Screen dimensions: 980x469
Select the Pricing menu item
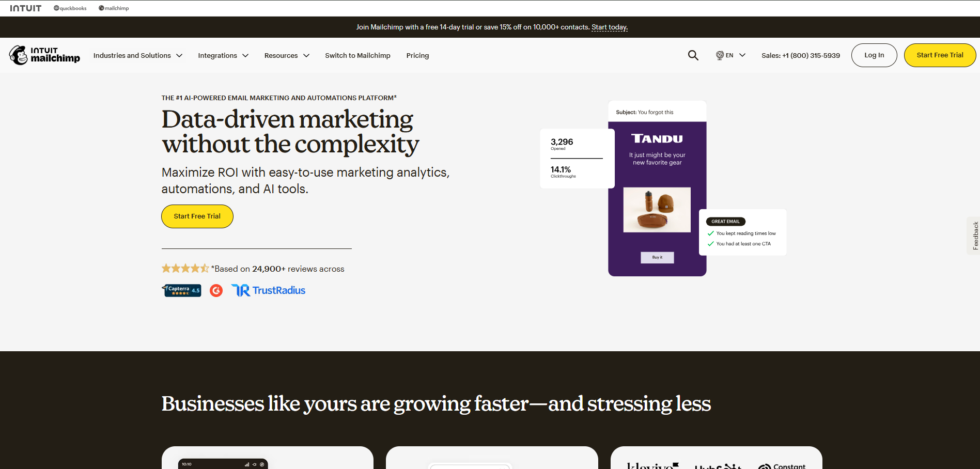click(417, 55)
